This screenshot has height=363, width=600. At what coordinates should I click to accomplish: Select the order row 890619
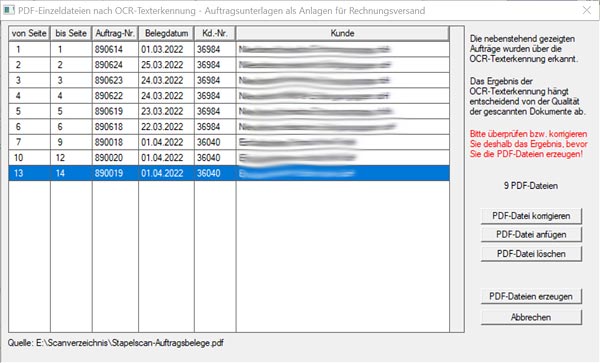click(x=229, y=111)
